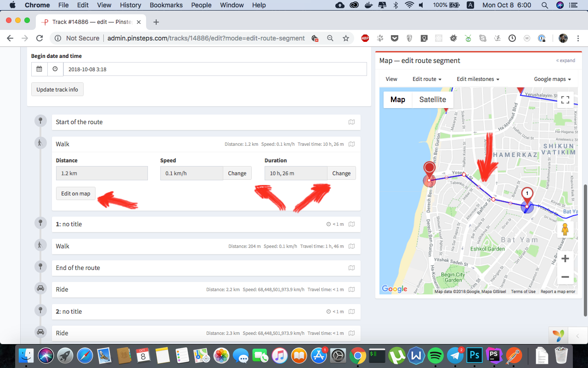The height and width of the screenshot is (368, 588).
Task: Click the Speed field showing 0.1 km/h
Action: click(x=192, y=173)
